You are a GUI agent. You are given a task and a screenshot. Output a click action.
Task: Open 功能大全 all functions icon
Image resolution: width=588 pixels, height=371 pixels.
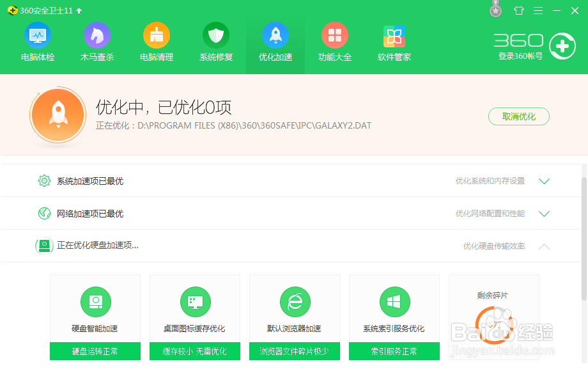335,36
